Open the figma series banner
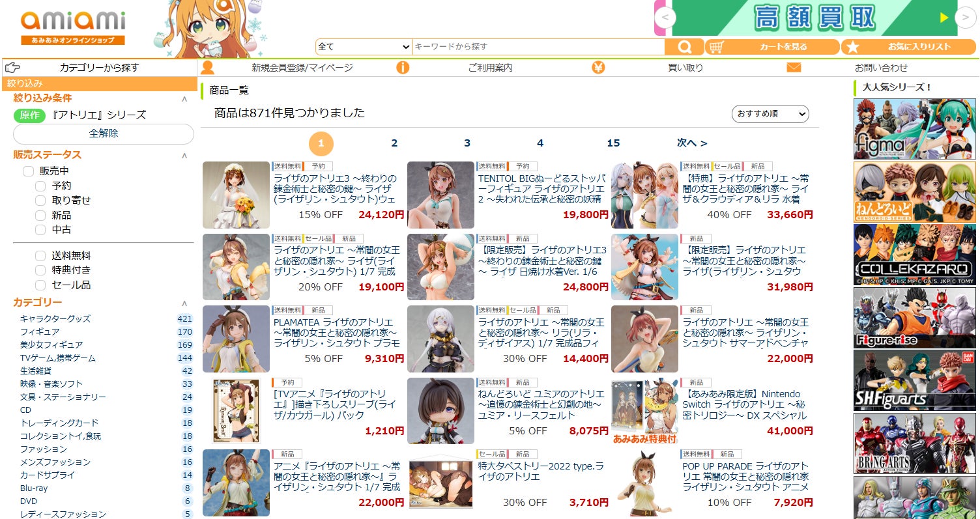Viewport: 980px width, 519px height. click(914, 129)
